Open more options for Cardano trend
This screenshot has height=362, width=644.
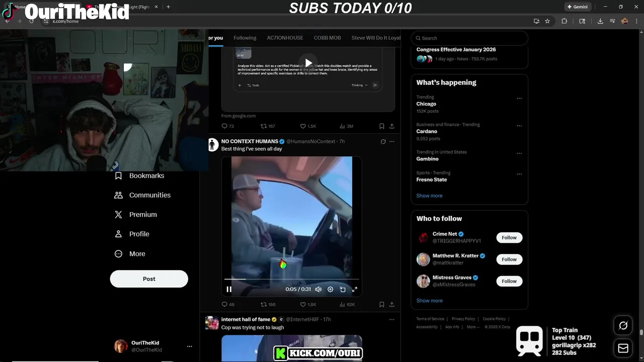pos(519,126)
